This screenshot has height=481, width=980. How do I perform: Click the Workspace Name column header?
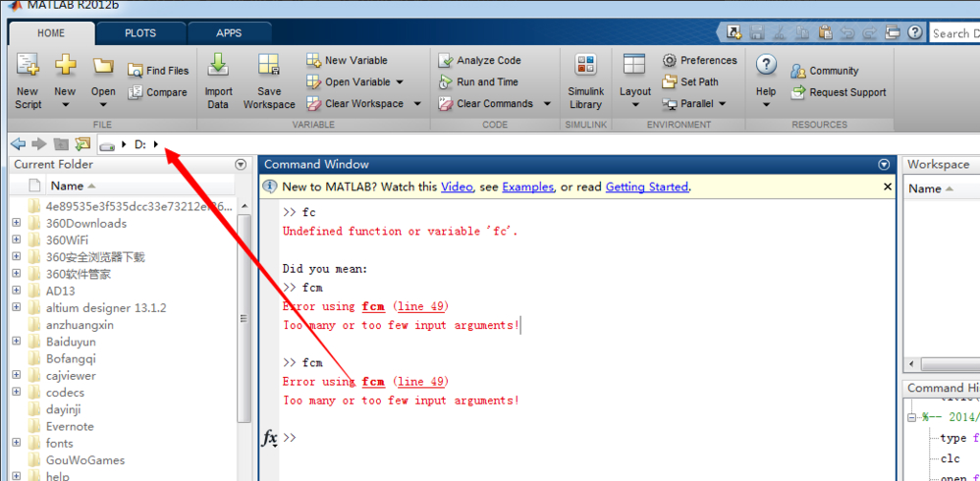click(942, 188)
